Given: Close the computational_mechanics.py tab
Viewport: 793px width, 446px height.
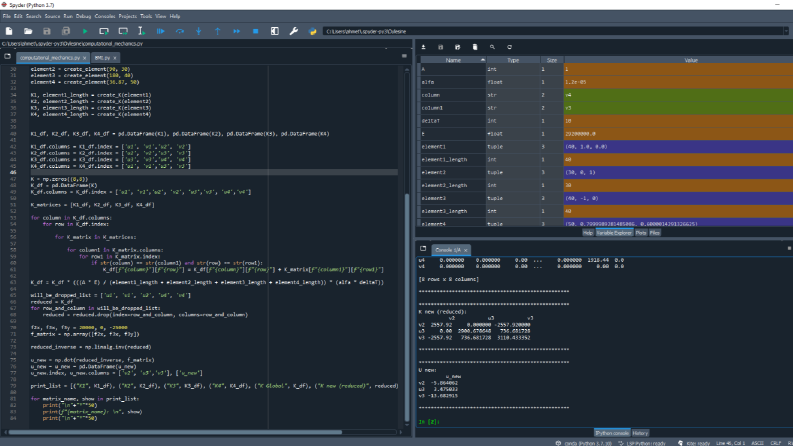Looking at the screenshot, I should 84,58.
